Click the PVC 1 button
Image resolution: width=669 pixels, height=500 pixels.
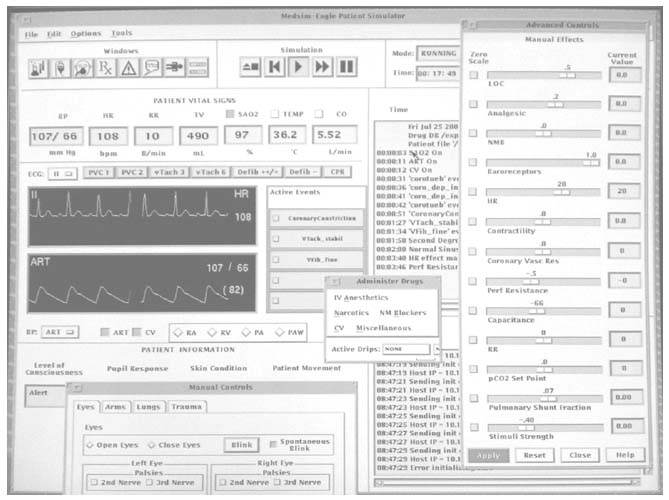coord(99,172)
